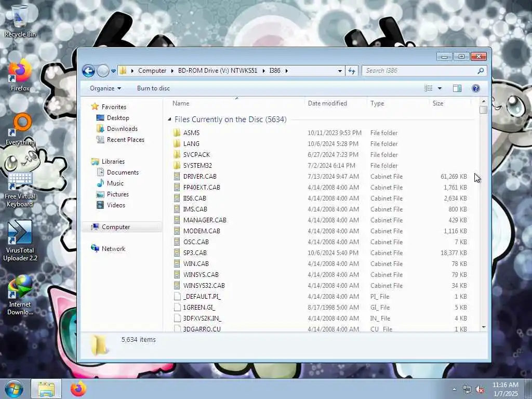Select Network in navigation pane
Image resolution: width=532 pixels, height=399 pixels.
tap(113, 249)
